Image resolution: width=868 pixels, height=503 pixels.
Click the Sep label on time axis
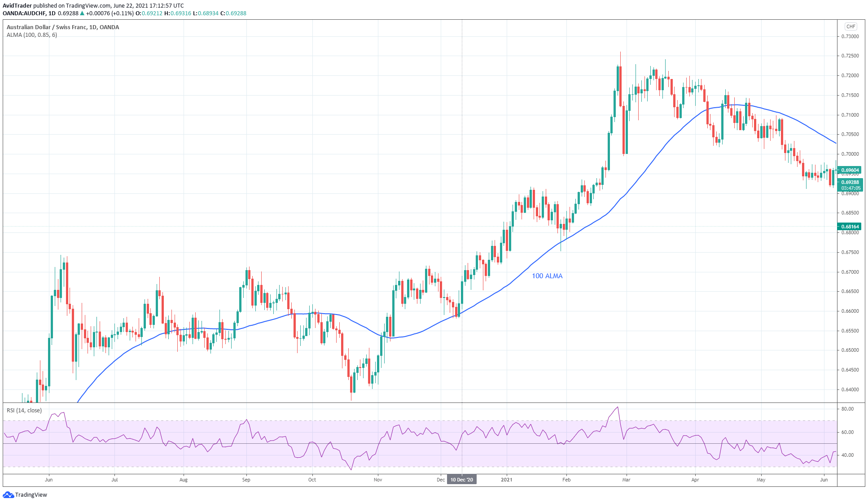point(246,480)
